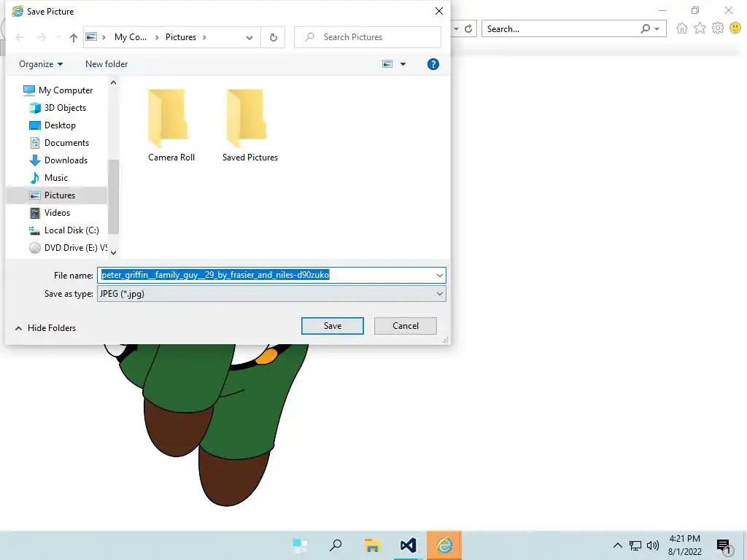Viewport: 747px width, 560px height.
Task: Open taskbar search
Action: (336, 545)
